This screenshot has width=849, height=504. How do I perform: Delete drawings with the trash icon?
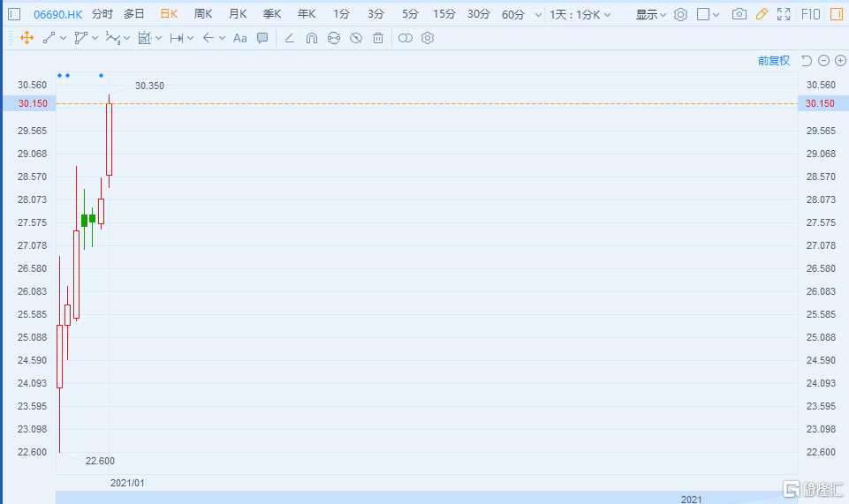(378, 38)
